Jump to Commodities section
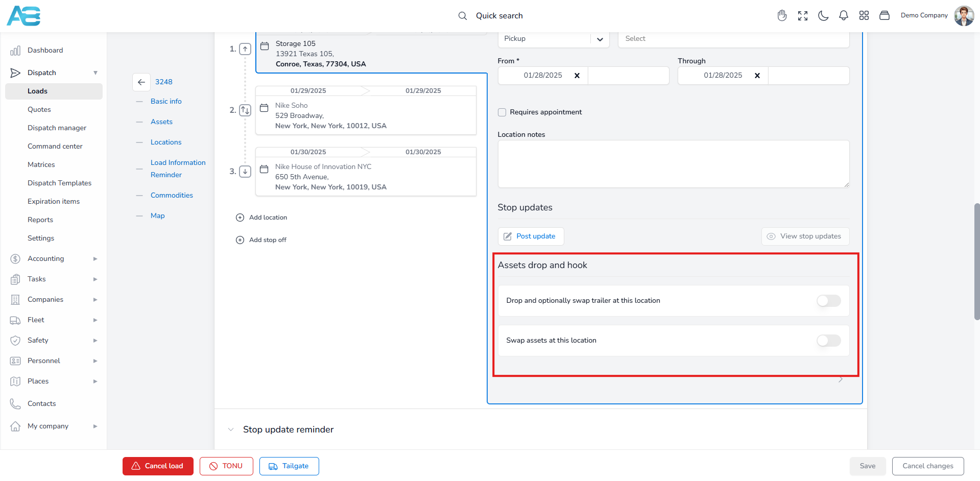Screen dimensions: 980x481 tap(172, 196)
